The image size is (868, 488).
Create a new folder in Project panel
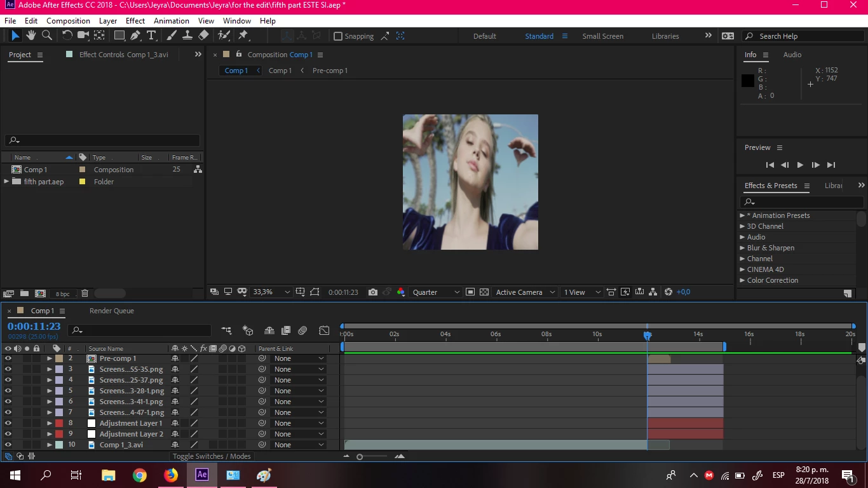(24, 294)
